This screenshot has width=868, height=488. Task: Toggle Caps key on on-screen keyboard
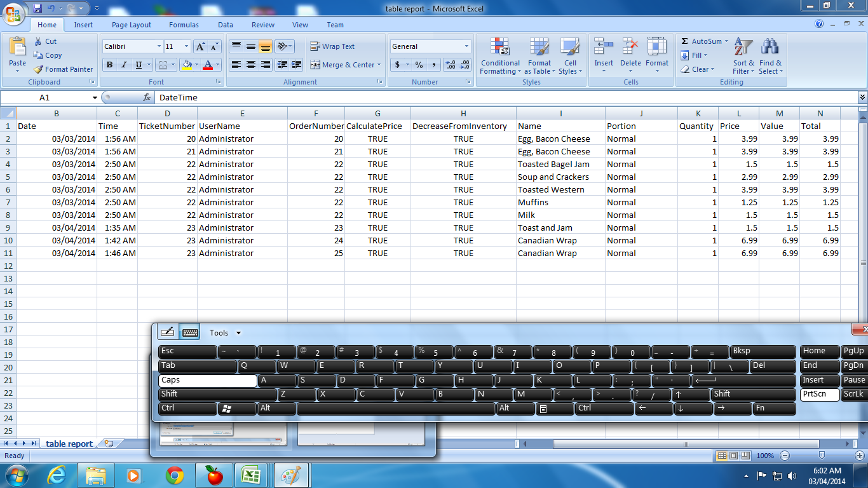[x=207, y=380]
